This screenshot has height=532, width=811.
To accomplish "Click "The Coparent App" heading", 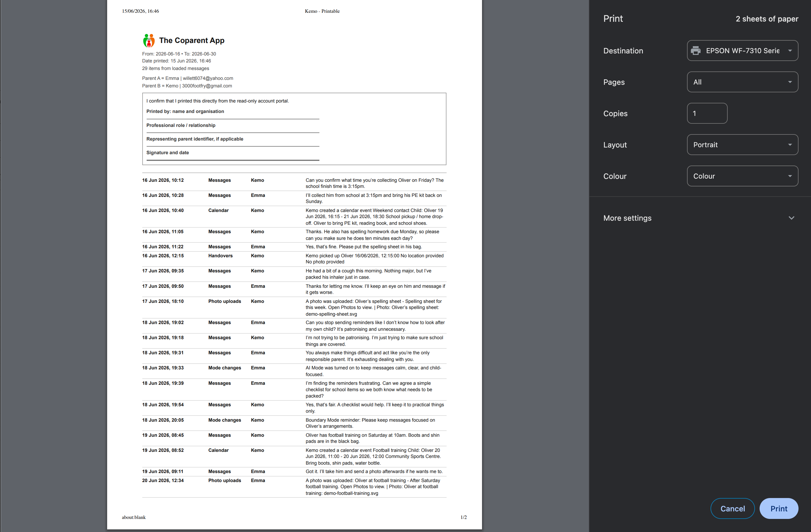I will coord(192,41).
